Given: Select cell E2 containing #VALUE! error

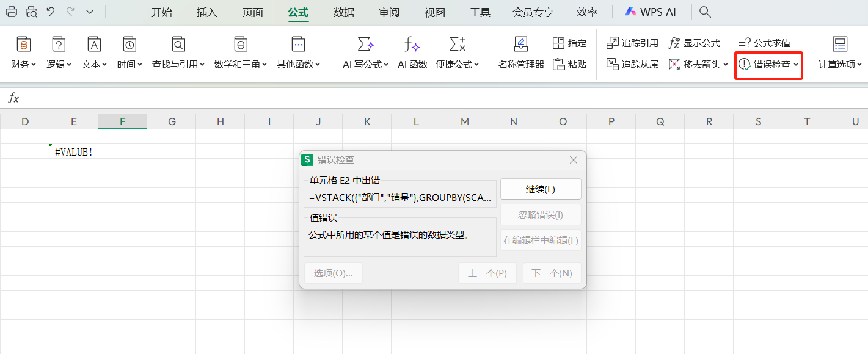Looking at the screenshot, I should 73,151.
